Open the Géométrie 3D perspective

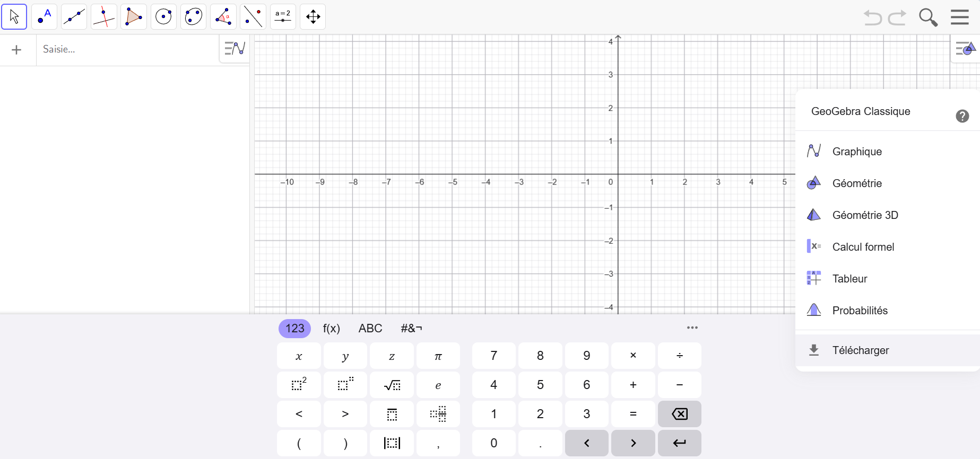point(887,215)
